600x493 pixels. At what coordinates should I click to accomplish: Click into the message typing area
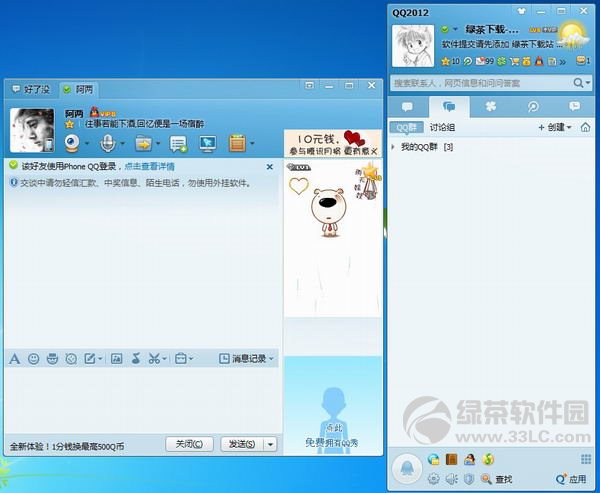(x=142, y=400)
